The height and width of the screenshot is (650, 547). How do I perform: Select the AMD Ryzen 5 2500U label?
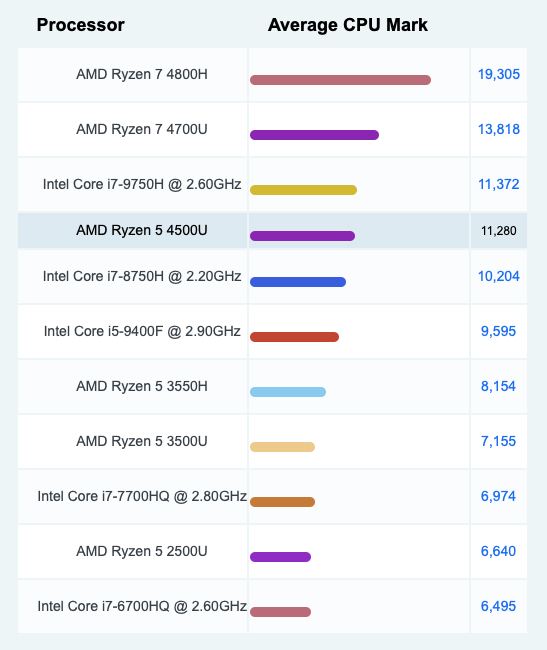(142, 551)
